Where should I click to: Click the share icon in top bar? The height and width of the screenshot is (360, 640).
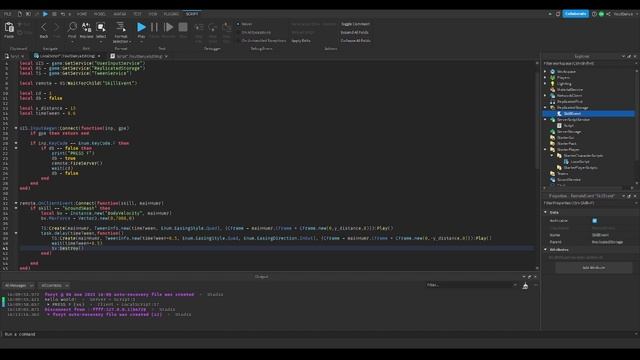pyautogui.click(x=608, y=14)
